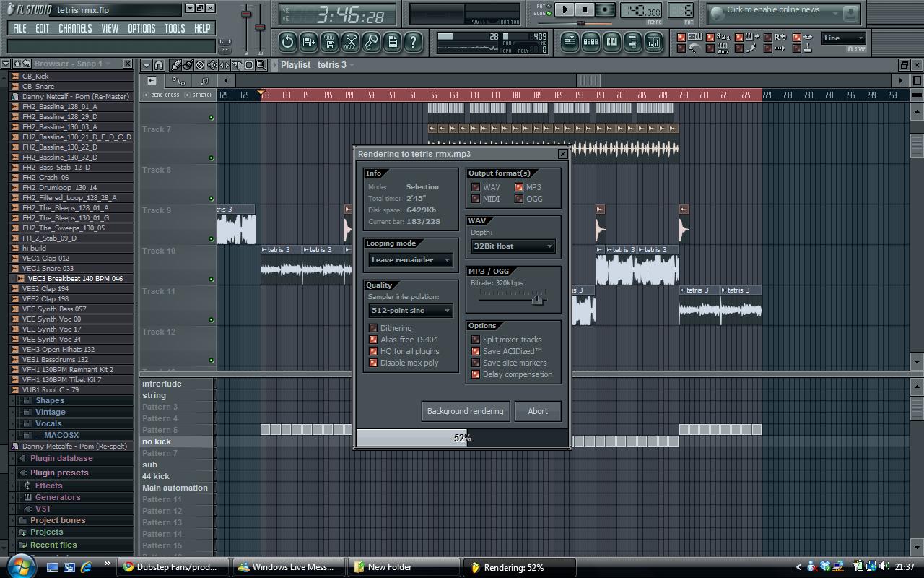Switch to the audio clip tab icon in the Playlist

[152, 81]
